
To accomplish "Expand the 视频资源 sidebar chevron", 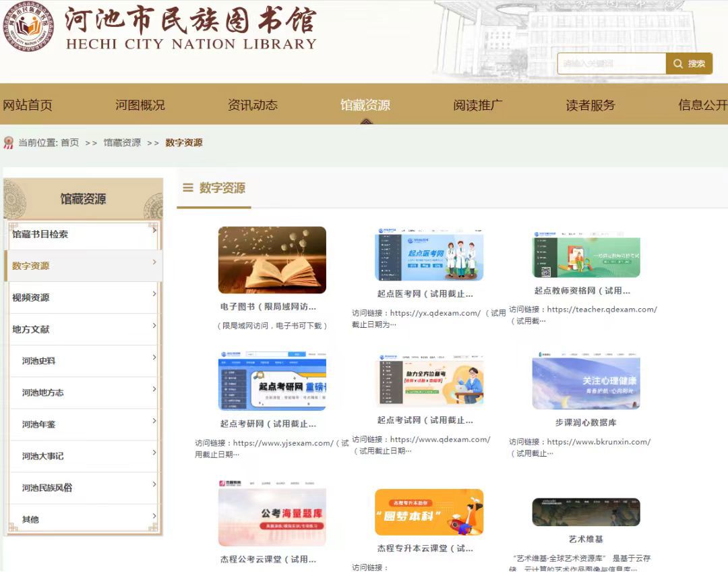I will click(154, 294).
